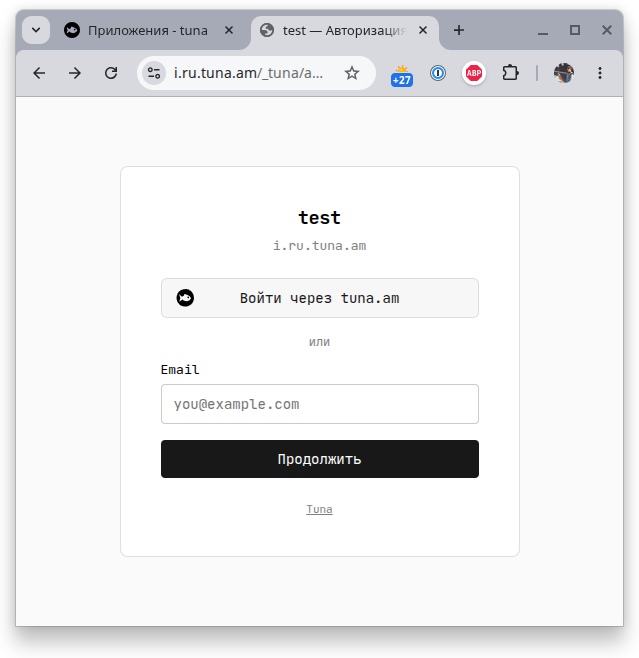This screenshot has width=639, height=658.
Task: Open the ABP Adblock Plus extension
Action: pos(474,73)
